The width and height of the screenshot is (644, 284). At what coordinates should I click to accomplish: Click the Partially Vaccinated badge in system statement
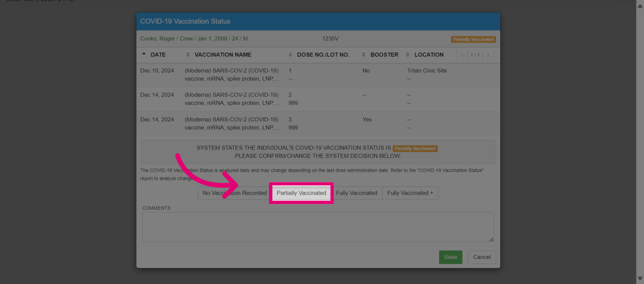click(x=415, y=148)
